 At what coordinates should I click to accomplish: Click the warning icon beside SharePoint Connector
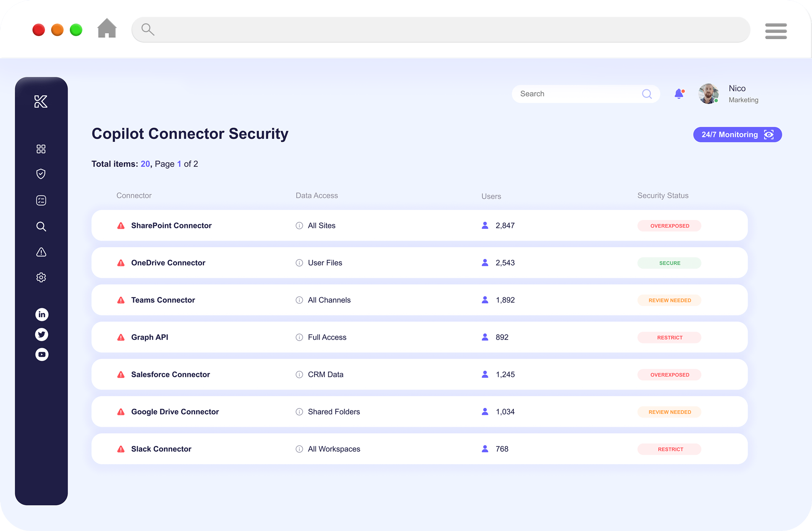(x=121, y=226)
